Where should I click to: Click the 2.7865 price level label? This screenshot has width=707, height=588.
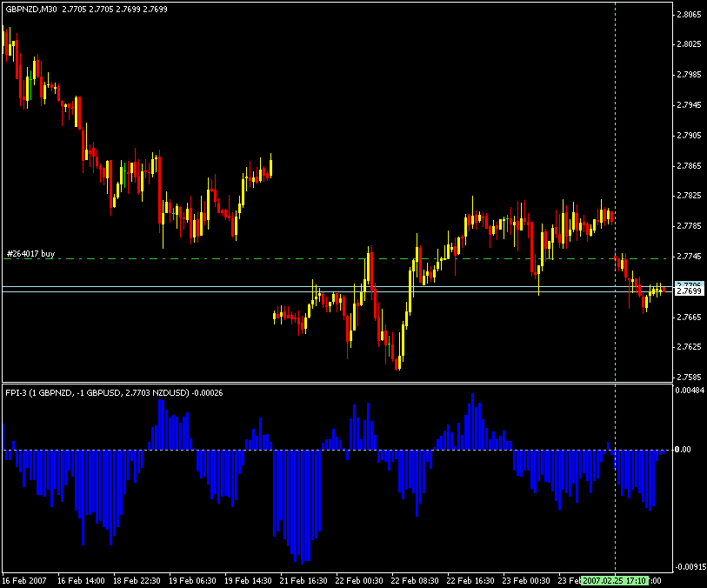689,165
